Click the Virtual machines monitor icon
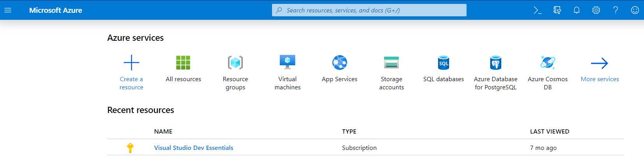Screen dimensions: 644x160 (x=288, y=62)
